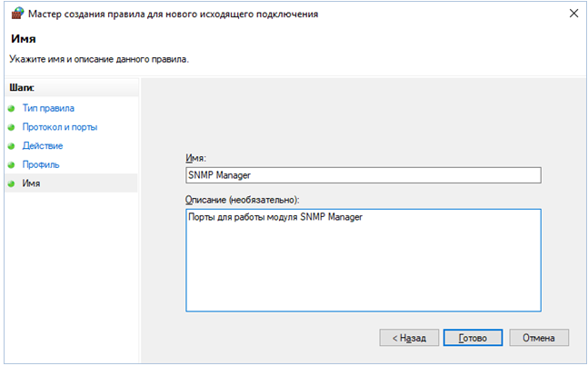Close the rule wizard window
Viewport: 588px width, 366px height.
(x=571, y=15)
